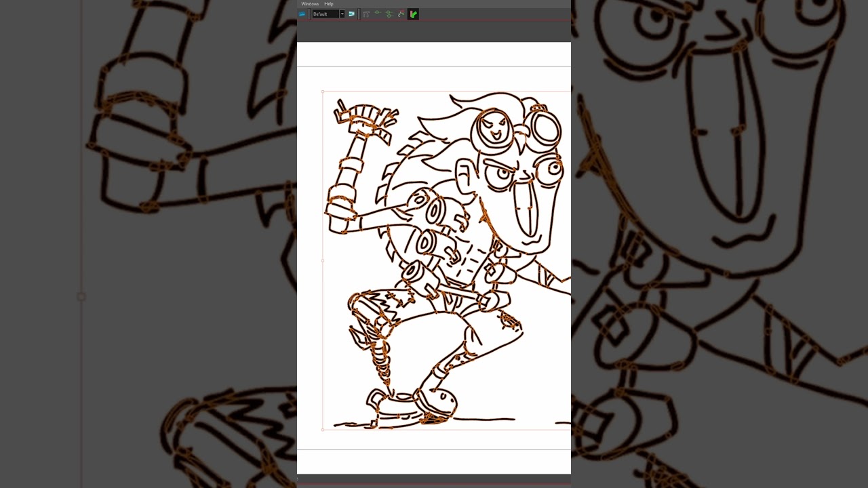Image resolution: width=868 pixels, height=488 pixels.
Task: Click the gray arches deformation icon
Action: pos(366,14)
